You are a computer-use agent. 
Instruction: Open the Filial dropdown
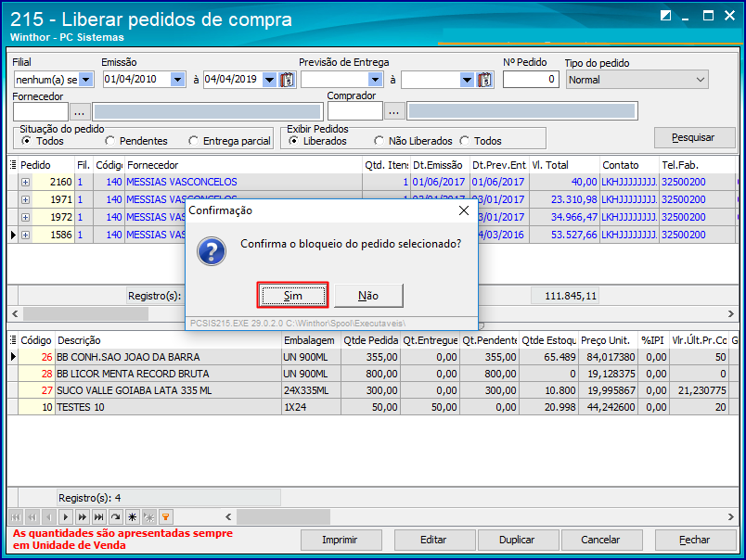pyautogui.click(x=86, y=80)
